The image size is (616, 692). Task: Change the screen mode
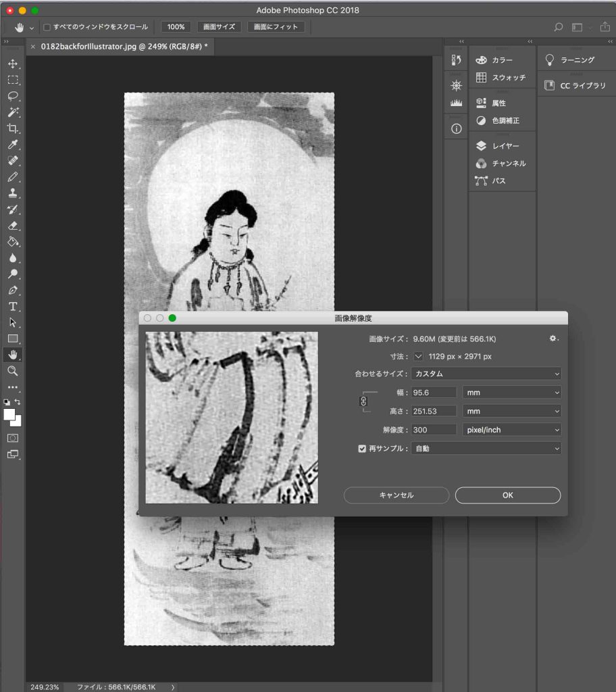pos(13,454)
